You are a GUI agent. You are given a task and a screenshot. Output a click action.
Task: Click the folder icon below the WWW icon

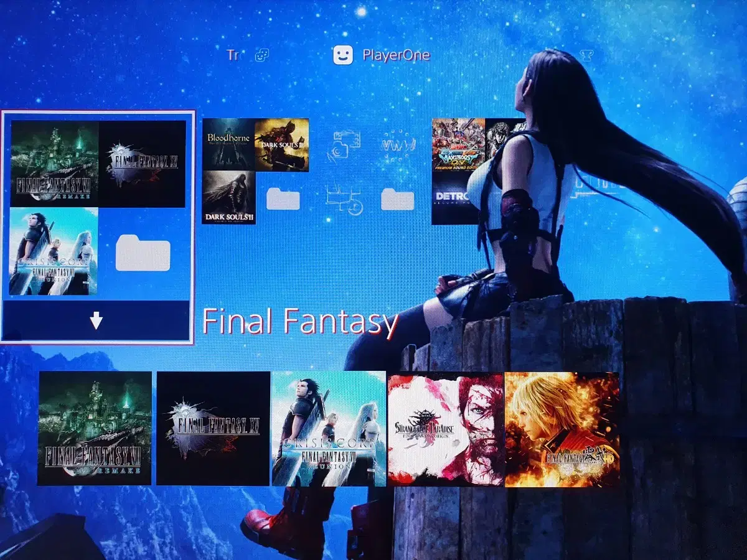(398, 199)
